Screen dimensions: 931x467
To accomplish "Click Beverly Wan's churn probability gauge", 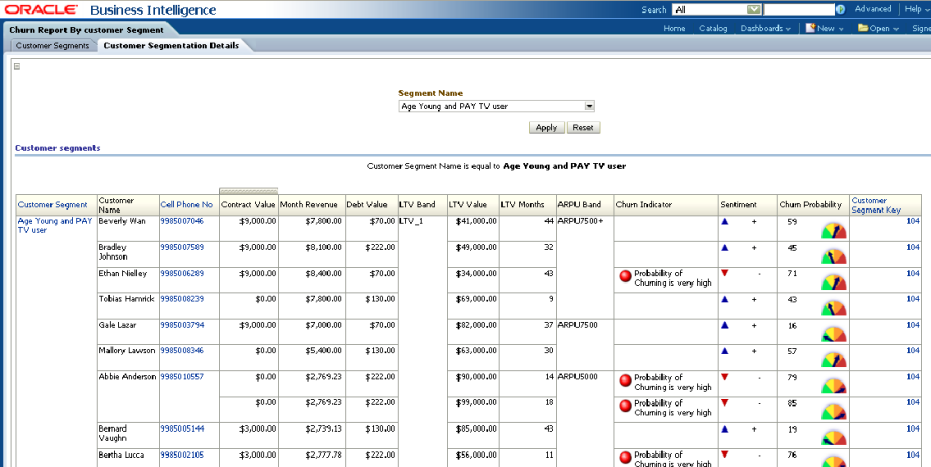I will pos(832,231).
